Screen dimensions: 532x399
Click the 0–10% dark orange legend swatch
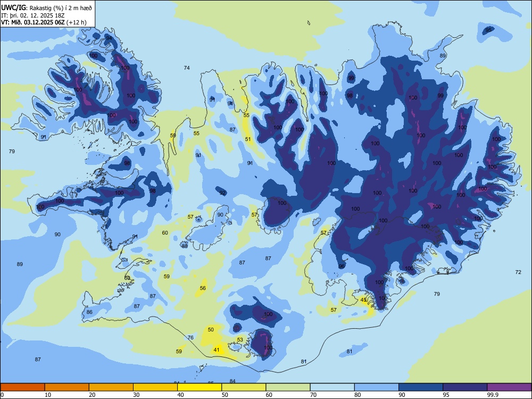tap(22, 387)
